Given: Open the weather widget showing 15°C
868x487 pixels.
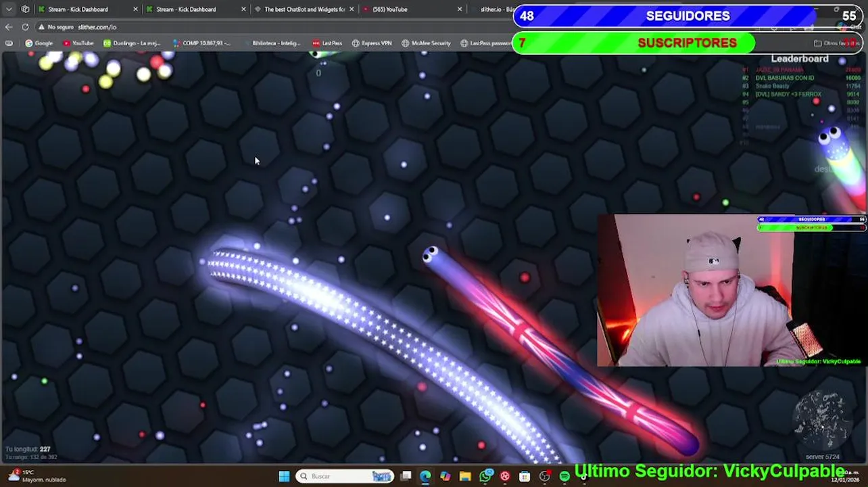Looking at the screenshot, I should pos(37,476).
